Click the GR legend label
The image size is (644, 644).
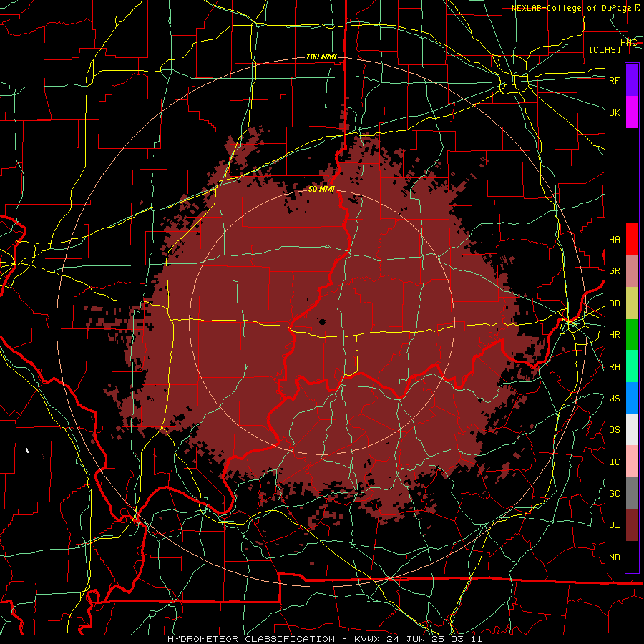614,271
